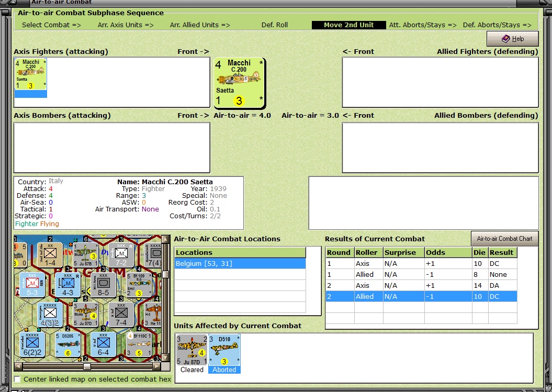
Task: Click the Bf 109 Emil fighter counter on map
Action: point(139,285)
